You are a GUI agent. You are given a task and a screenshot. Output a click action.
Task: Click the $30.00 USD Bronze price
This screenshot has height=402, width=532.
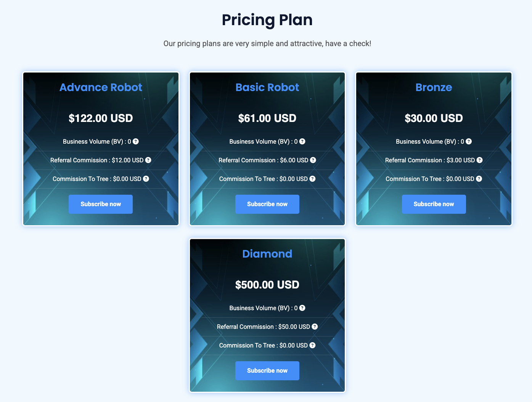pos(434,118)
